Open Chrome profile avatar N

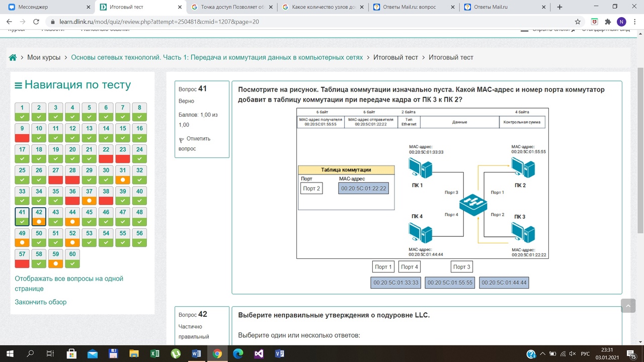click(x=621, y=22)
